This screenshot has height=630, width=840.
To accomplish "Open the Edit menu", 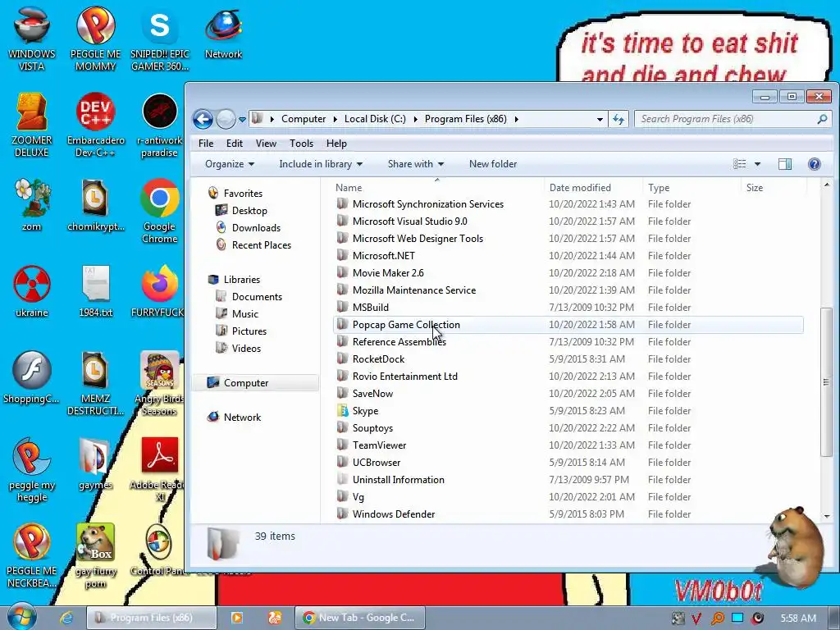I will point(234,143).
